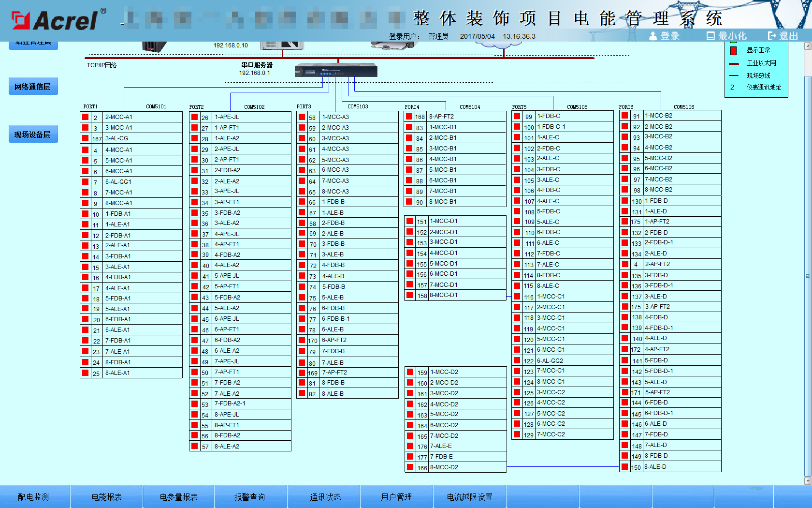Click the minimize (最小化) icon

pyautogui.click(x=710, y=36)
